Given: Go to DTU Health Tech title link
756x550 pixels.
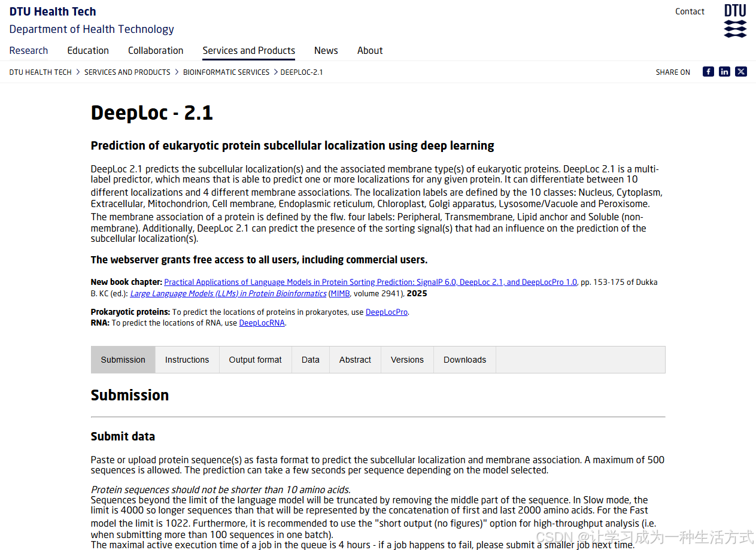Looking at the screenshot, I should click(53, 11).
